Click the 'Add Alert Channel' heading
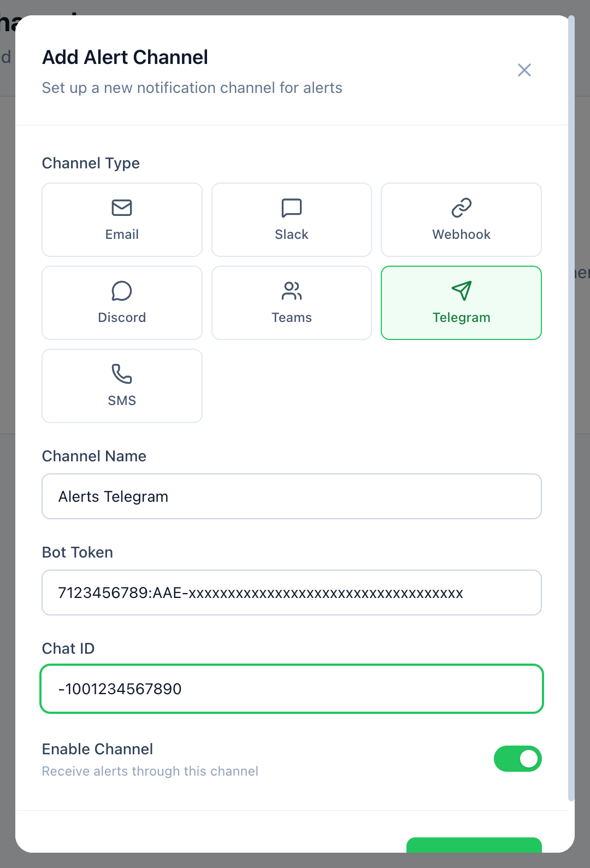The image size is (590, 868). tap(125, 57)
